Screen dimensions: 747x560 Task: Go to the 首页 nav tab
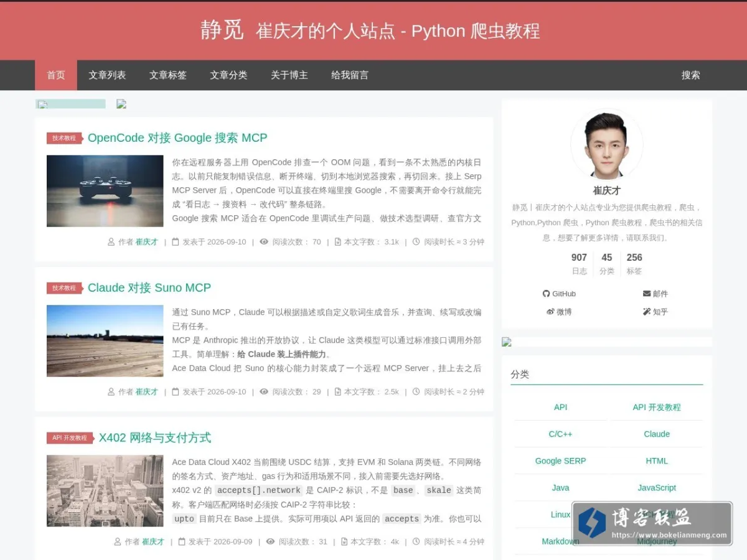pyautogui.click(x=56, y=75)
